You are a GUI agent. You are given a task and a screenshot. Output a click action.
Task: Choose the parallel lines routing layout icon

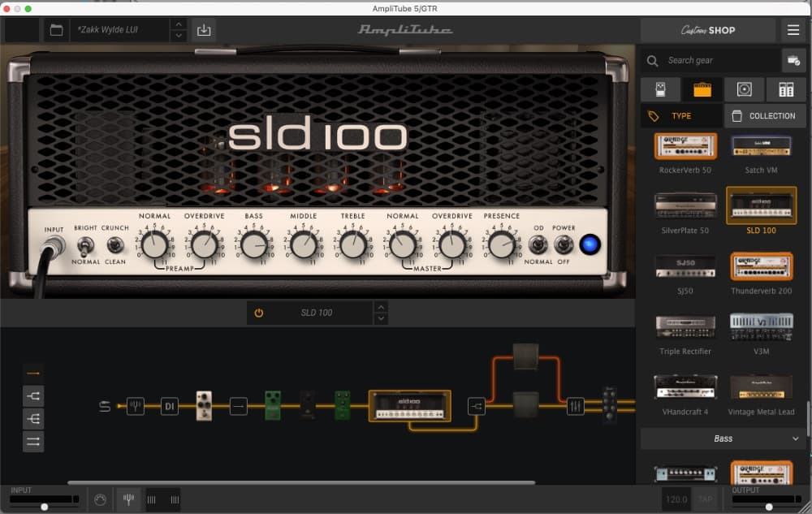pos(33,442)
